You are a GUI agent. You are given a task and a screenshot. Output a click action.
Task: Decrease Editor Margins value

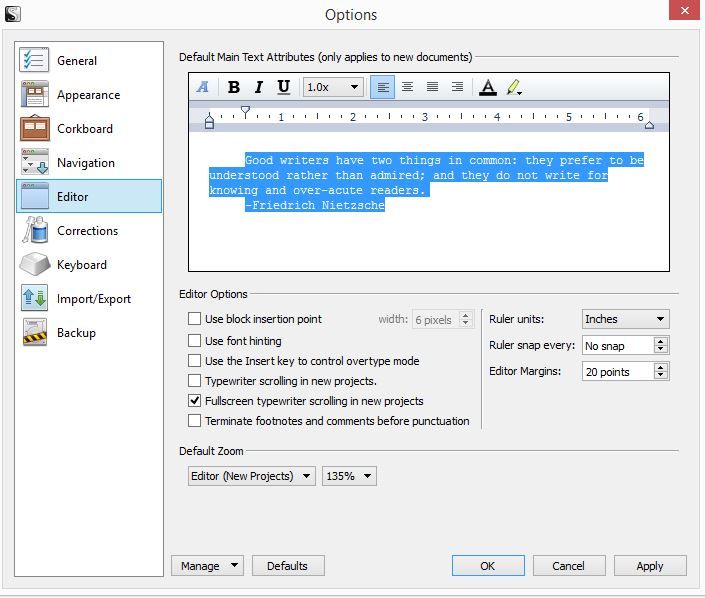(660, 375)
